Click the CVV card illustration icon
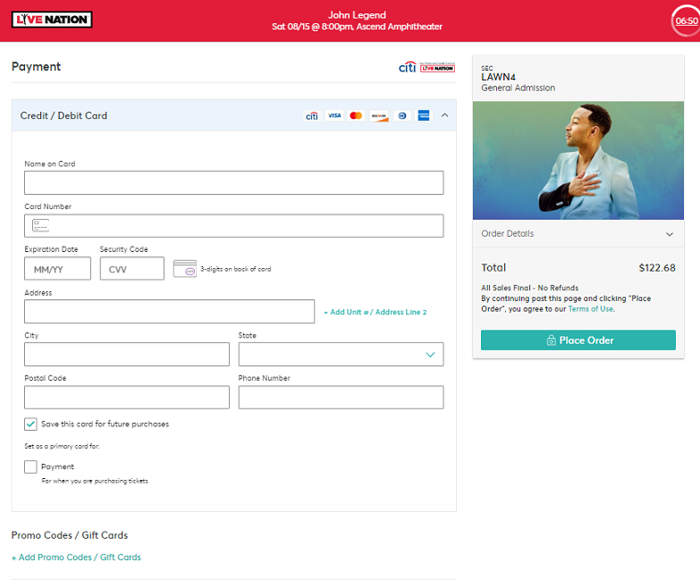The image size is (700, 588). point(185,269)
